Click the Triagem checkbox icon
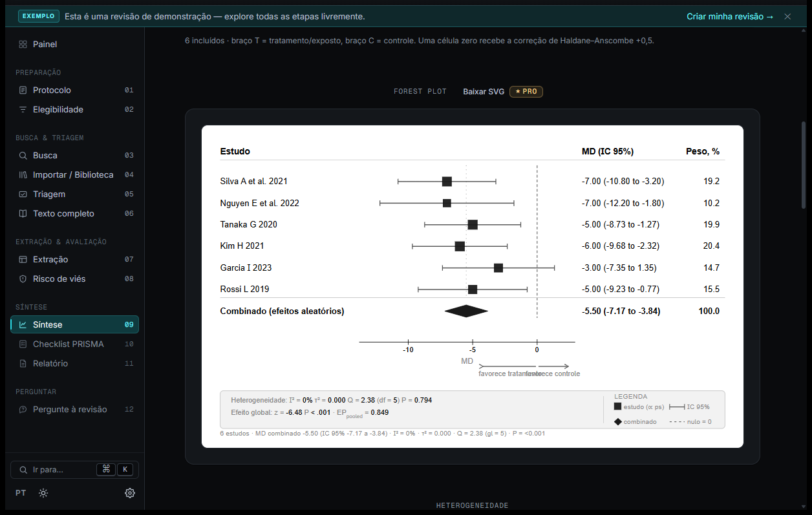 tap(23, 194)
